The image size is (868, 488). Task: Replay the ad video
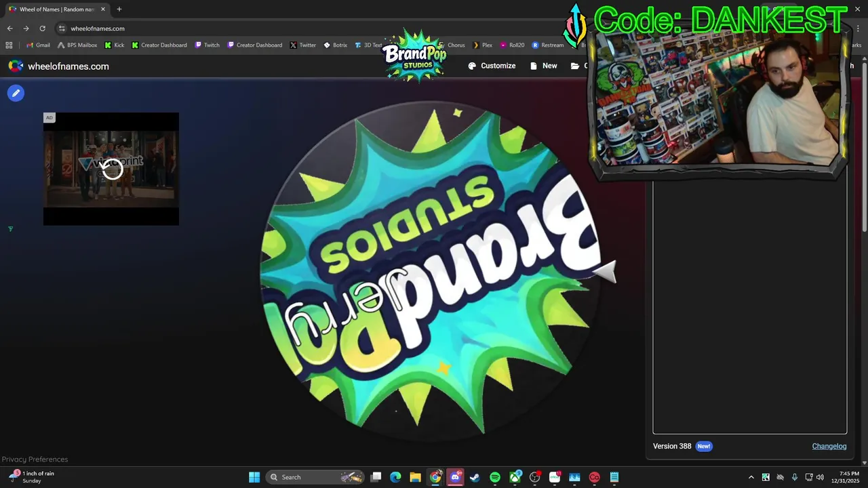tap(112, 169)
